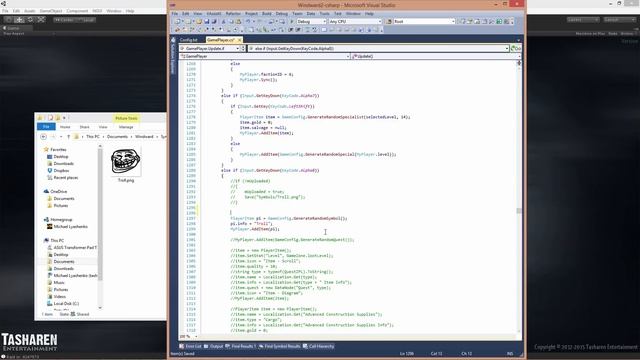Click Documents in the Explorer address bar
The width and height of the screenshot is (640, 360).
[118, 137]
